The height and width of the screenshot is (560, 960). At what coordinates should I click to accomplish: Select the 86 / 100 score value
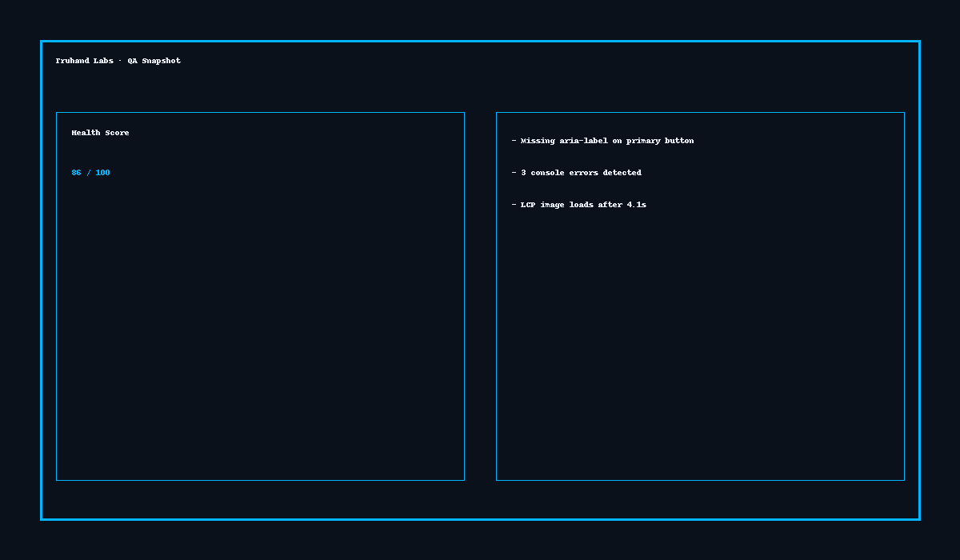pyautogui.click(x=90, y=173)
